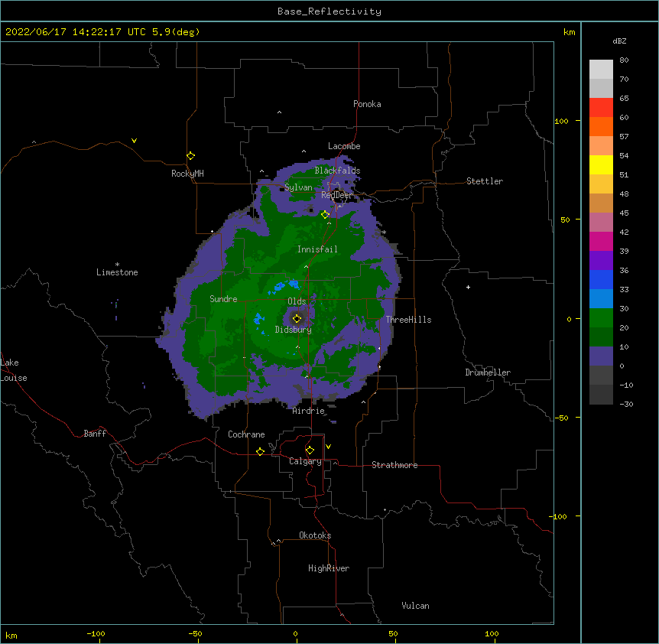
Task: Click the 80 value in dBZ legend
Action: [x=624, y=60]
